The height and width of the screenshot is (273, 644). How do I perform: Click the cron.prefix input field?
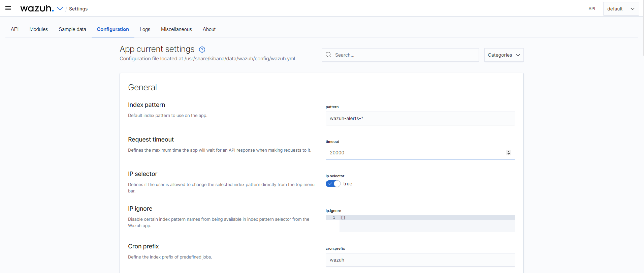coord(420,260)
